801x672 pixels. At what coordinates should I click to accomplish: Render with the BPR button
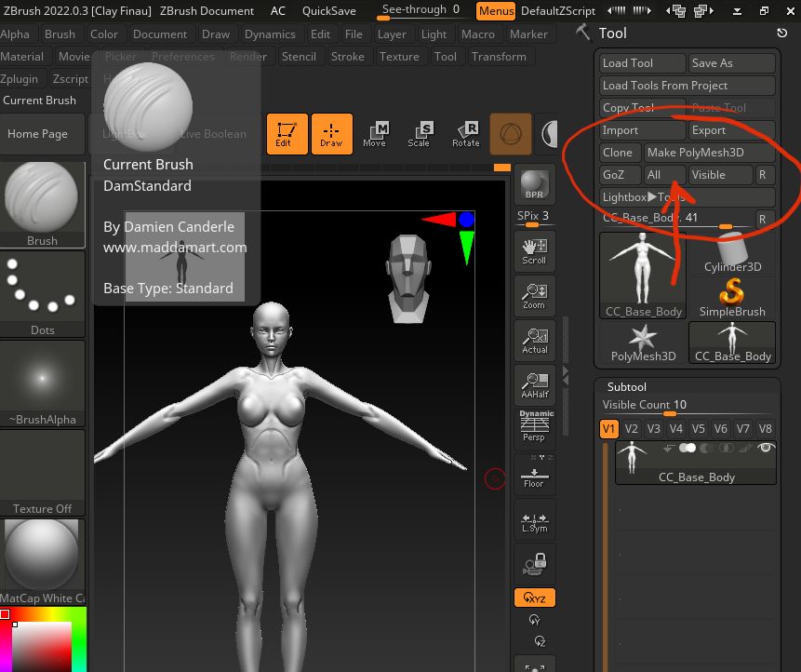pos(534,184)
